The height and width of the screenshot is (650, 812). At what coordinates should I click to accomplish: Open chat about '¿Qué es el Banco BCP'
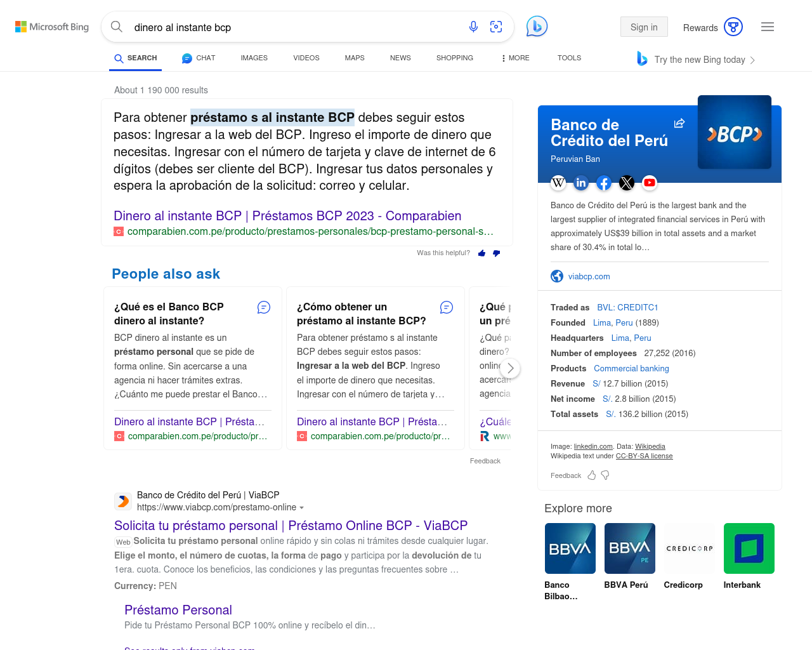click(x=264, y=307)
